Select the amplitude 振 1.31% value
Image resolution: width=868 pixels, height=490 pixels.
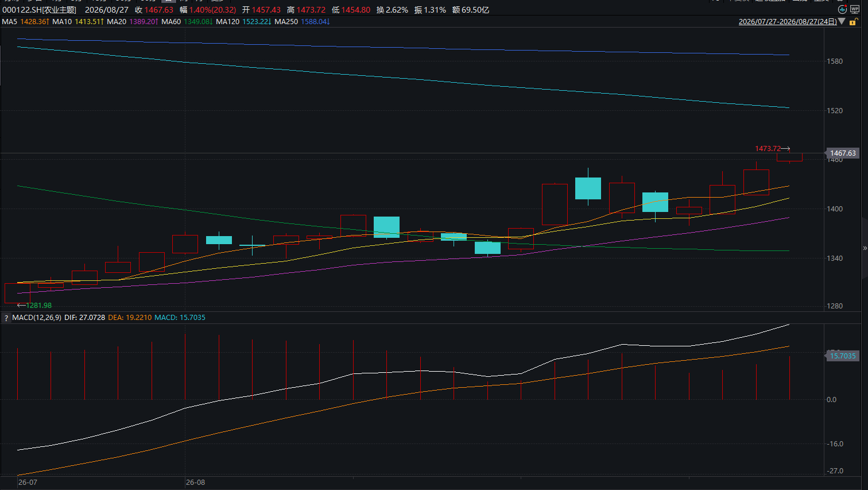(430, 10)
